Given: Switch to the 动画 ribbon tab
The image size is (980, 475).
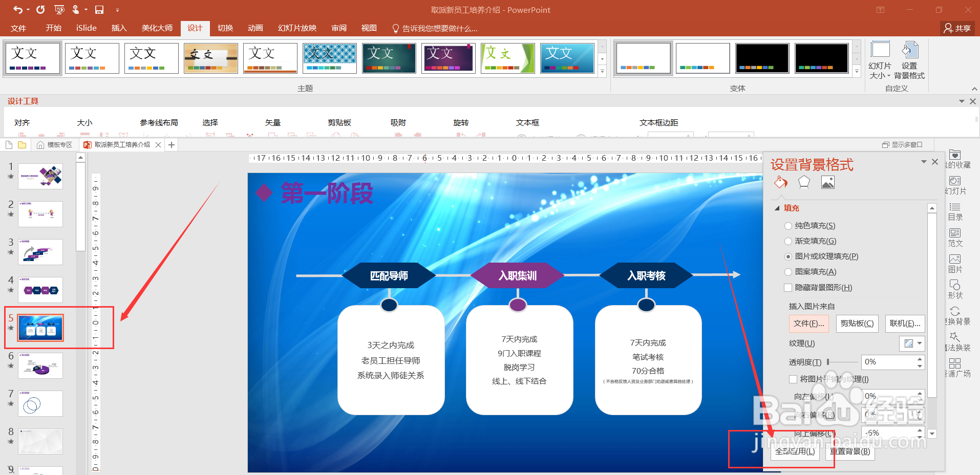Looking at the screenshot, I should click(255, 28).
